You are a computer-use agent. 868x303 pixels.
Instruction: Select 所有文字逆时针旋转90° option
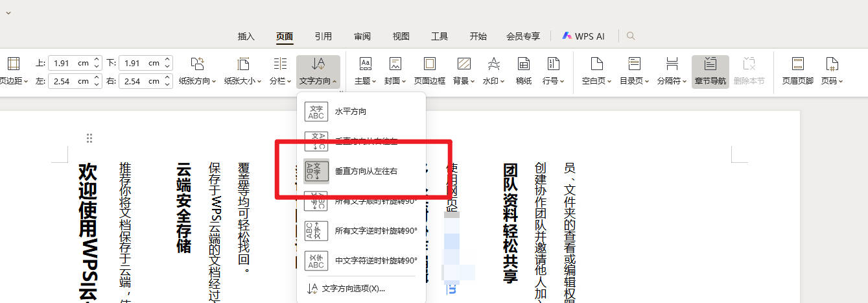[361, 231]
